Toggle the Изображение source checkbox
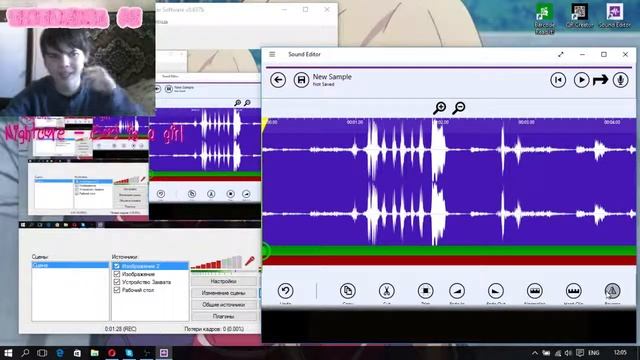The image size is (640, 360). coord(117,274)
